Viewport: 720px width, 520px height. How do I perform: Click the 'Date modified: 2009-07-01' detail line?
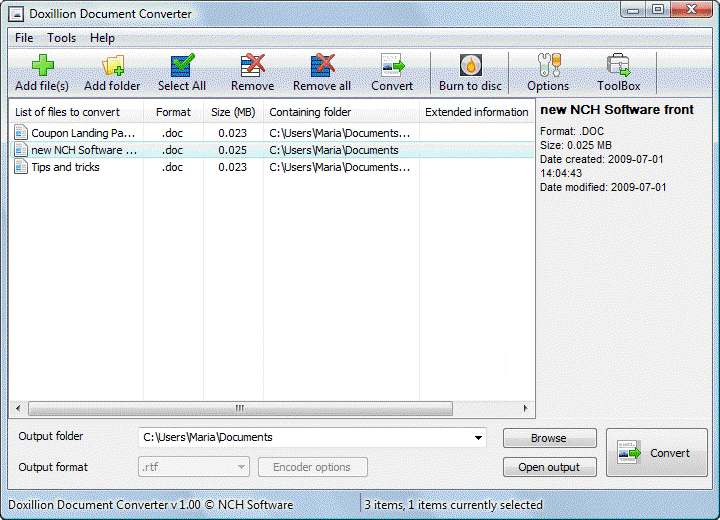(603, 187)
